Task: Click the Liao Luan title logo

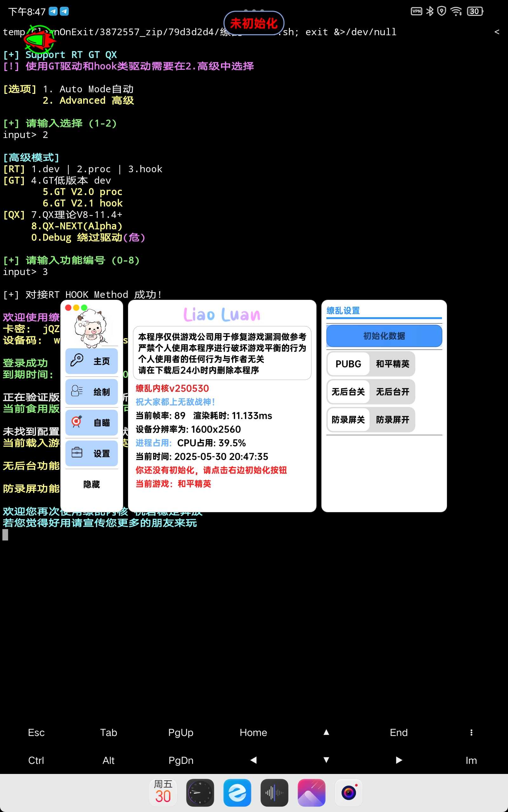Action: [x=222, y=314]
